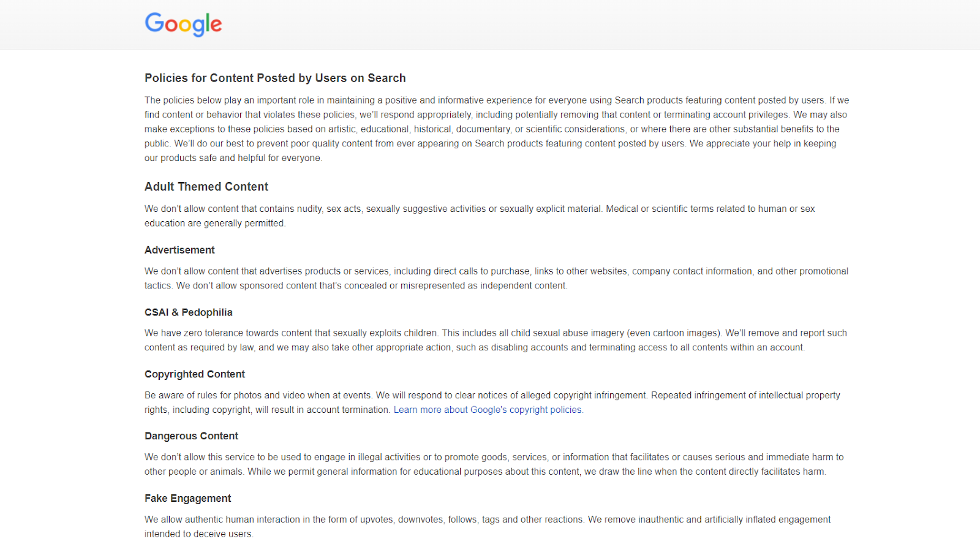Open Learn more about Google's copyright policies link

pyautogui.click(x=488, y=410)
